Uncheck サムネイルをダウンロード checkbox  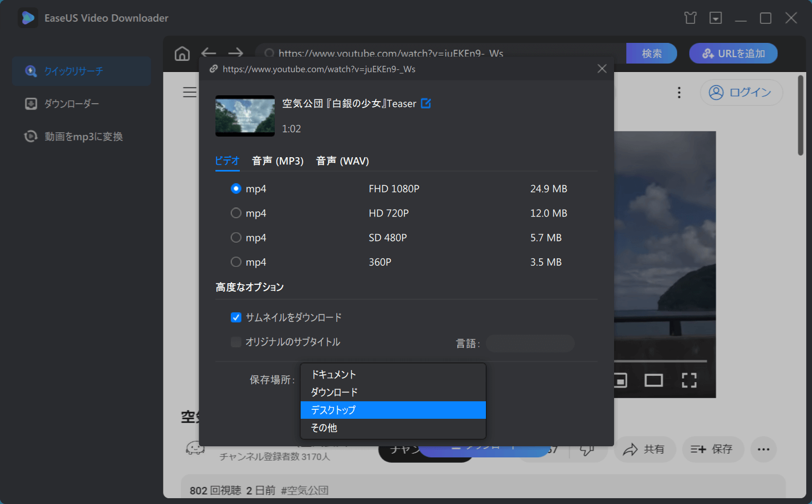click(236, 318)
